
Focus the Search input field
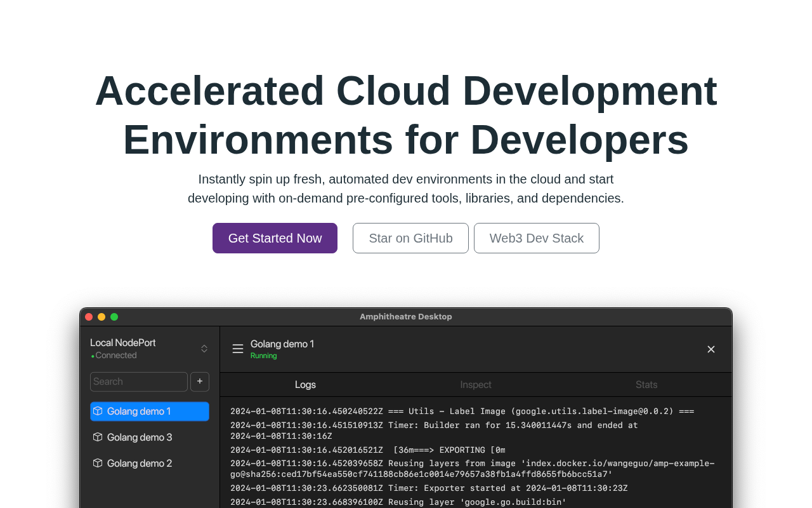tap(139, 382)
